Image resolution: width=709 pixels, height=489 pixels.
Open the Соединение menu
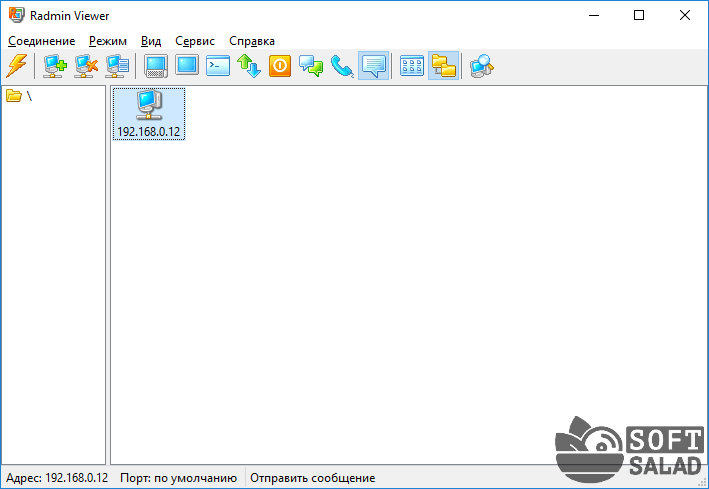click(x=42, y=41)
